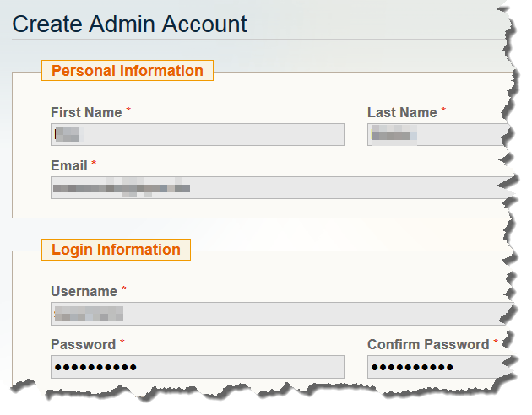Click the Confirm Password label text
Viewport: 532px width, 415px height.
click(428, 344)
